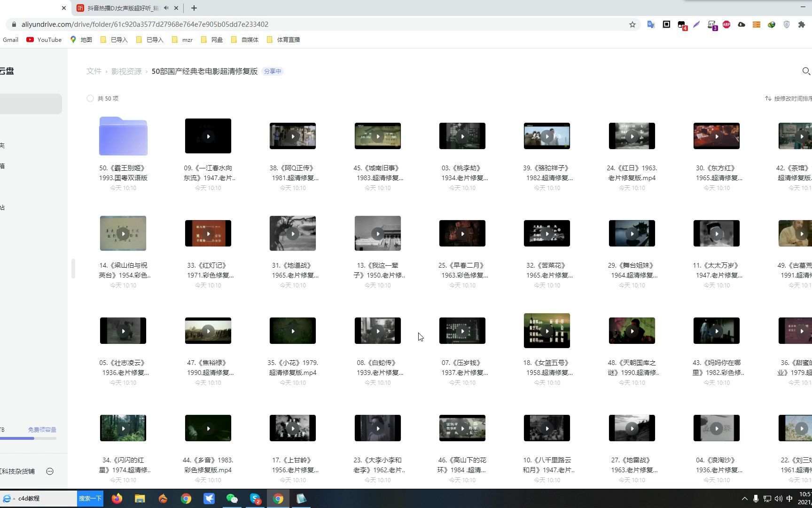The height and width of the screenshot is (508, 812).
Task: Open the search icon in the drive header
Action: (x=806, y=71)
